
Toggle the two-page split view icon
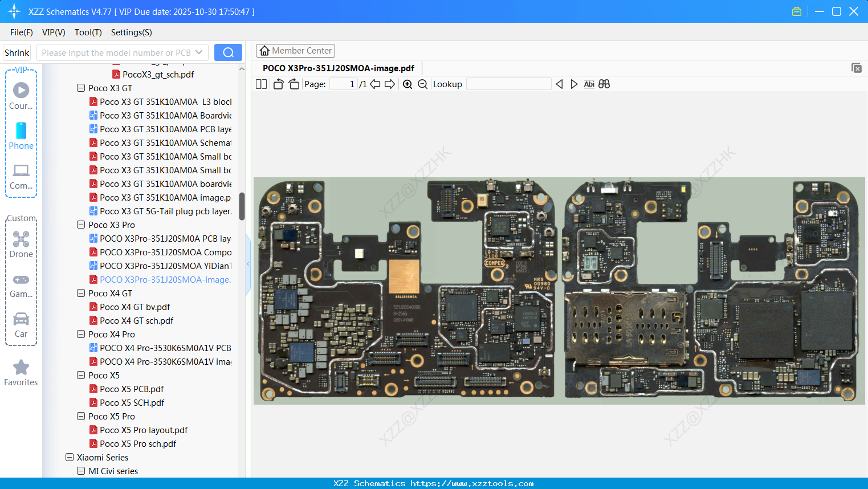pos(261,84)
